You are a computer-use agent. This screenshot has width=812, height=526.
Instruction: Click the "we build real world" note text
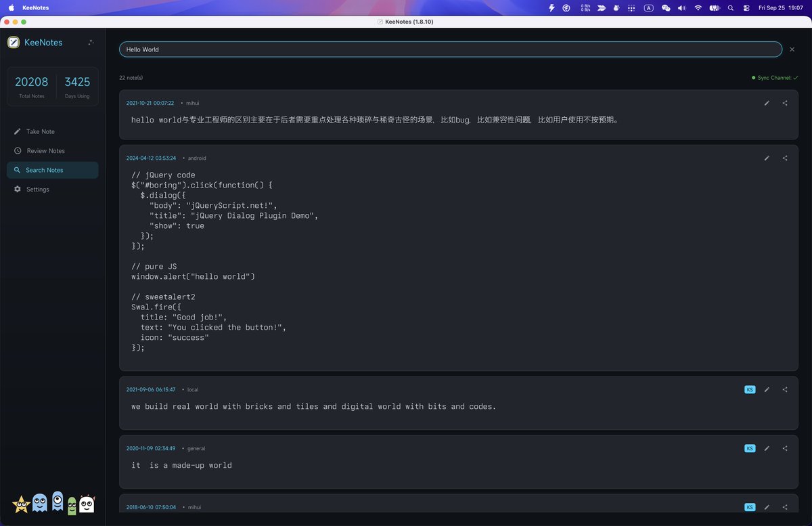313,406
